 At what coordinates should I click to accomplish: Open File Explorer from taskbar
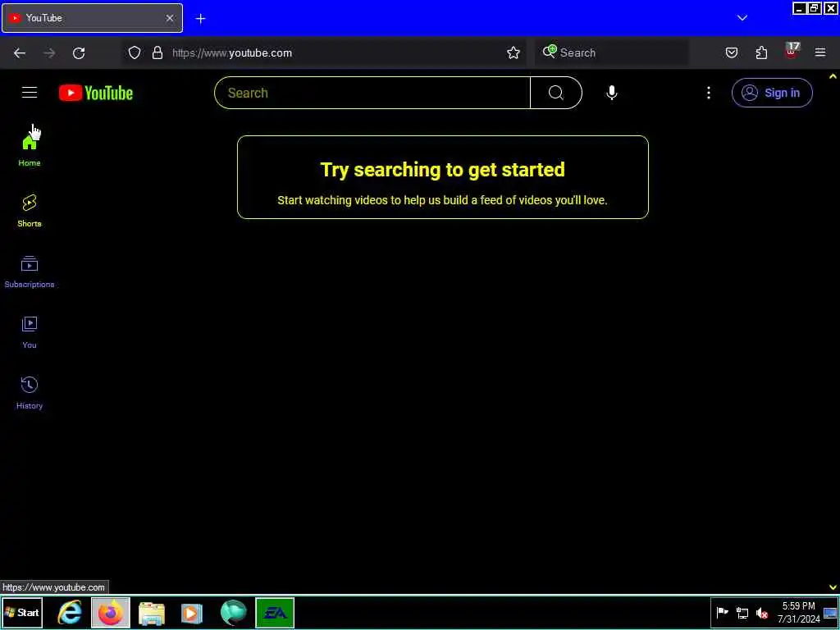152,613
